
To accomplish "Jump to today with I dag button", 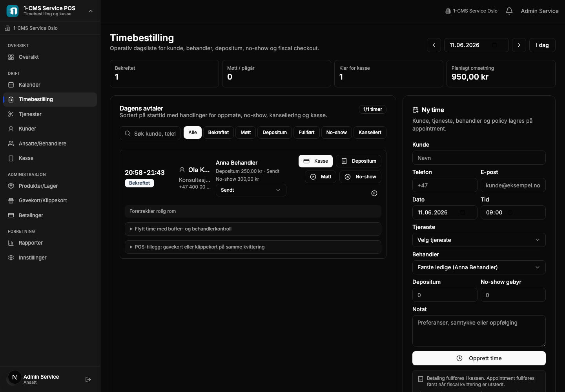I will pos(542,45).
